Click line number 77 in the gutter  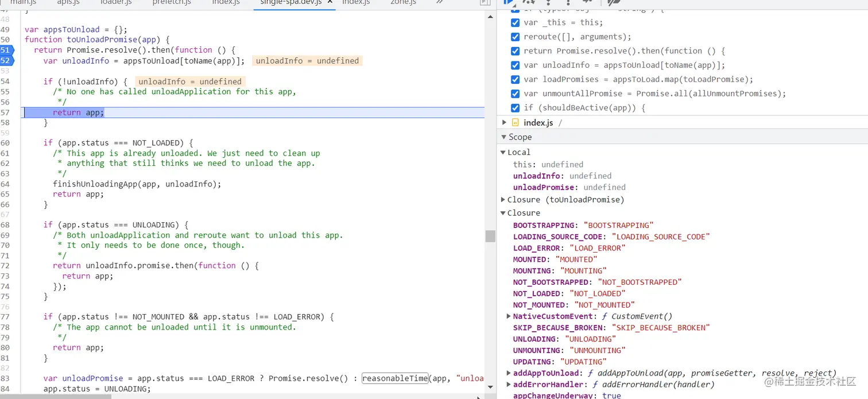click(x=5, y=316)
